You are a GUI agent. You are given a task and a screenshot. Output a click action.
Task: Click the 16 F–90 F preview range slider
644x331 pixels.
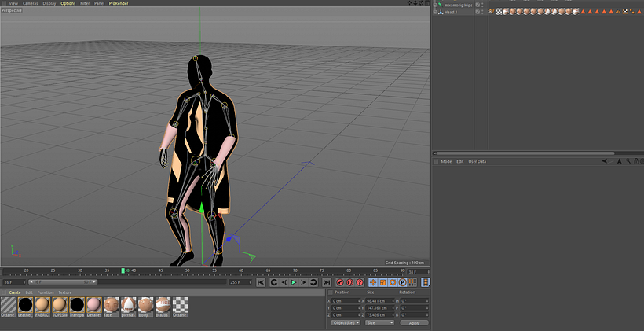63,282
